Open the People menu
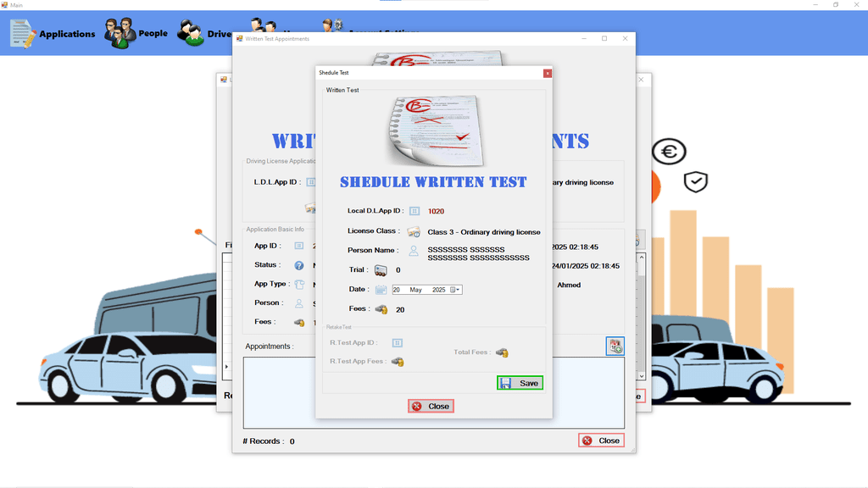Image resolution: width=868 pixels, height=488 pixels. click(136, 33)
